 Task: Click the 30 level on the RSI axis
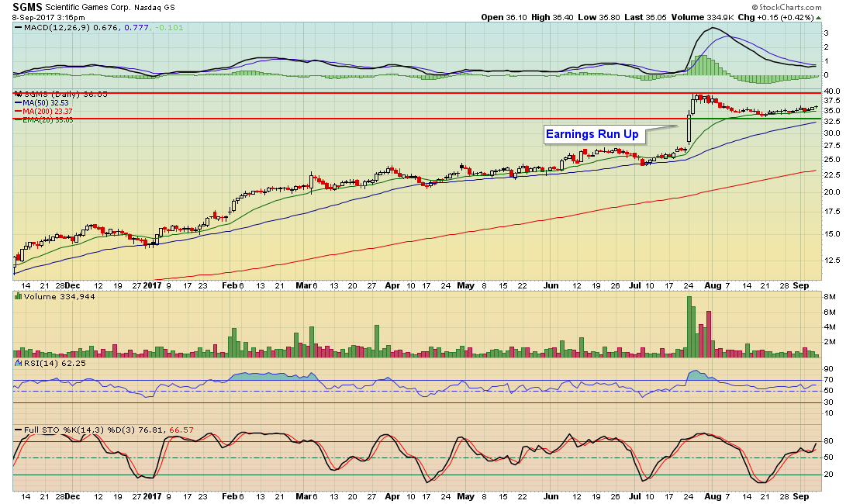click(828, 402)
